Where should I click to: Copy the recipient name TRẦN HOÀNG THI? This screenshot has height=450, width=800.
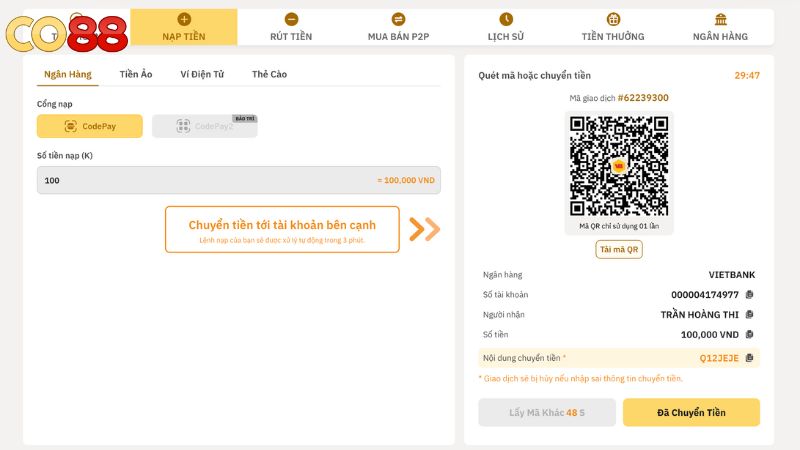click(x=749, y=314)
